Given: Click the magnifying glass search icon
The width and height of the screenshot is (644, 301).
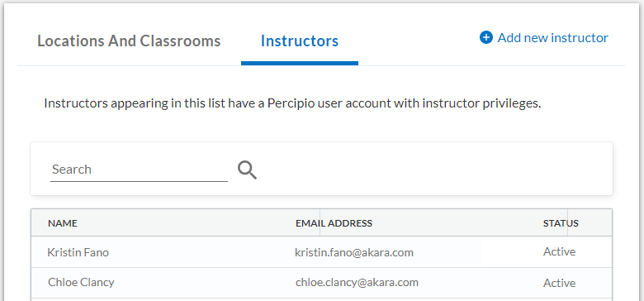Looking at the screenshot, I should pos(247,170).
